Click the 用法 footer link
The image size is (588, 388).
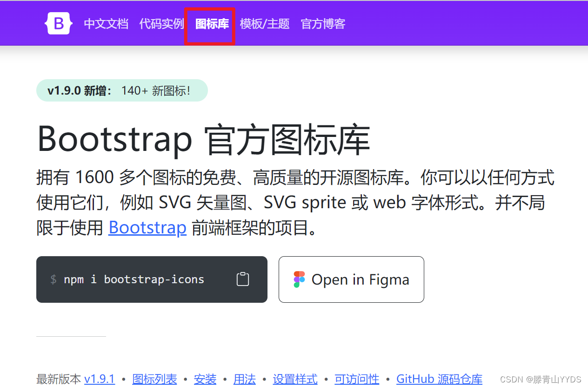click(x=244, y=379)
